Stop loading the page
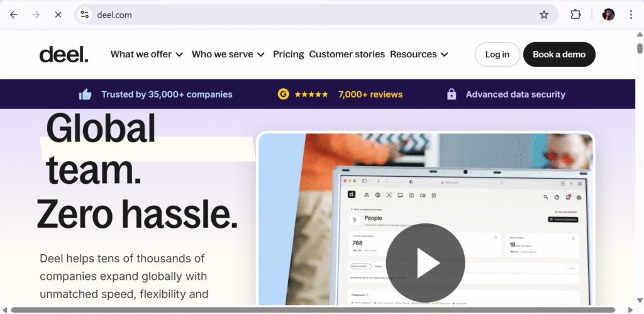The width and height of the screenshot is (644, 314). (x=58, y=15)
